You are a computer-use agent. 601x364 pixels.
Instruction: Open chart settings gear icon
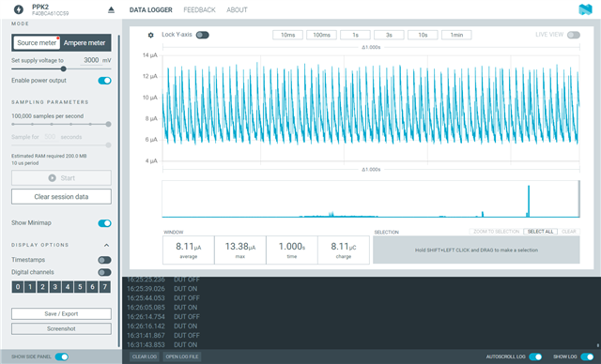click(x=150, y=35)
